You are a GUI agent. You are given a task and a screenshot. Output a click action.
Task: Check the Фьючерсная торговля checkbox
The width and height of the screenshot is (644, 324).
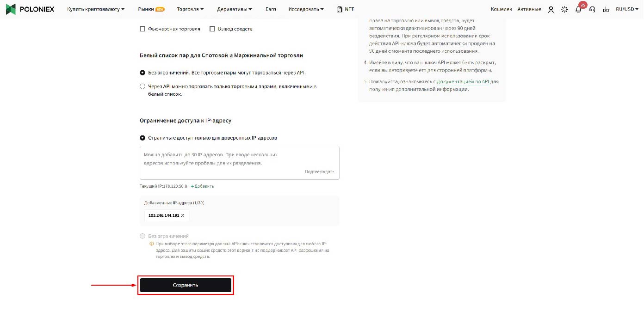[142, 29]
